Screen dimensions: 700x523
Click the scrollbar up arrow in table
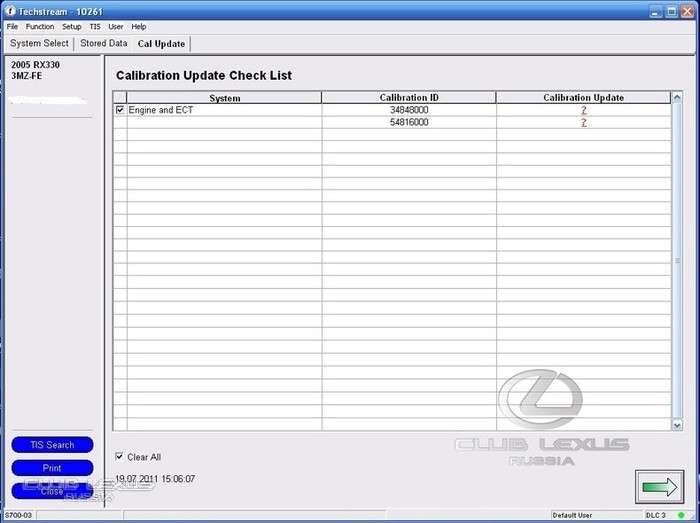677,98
